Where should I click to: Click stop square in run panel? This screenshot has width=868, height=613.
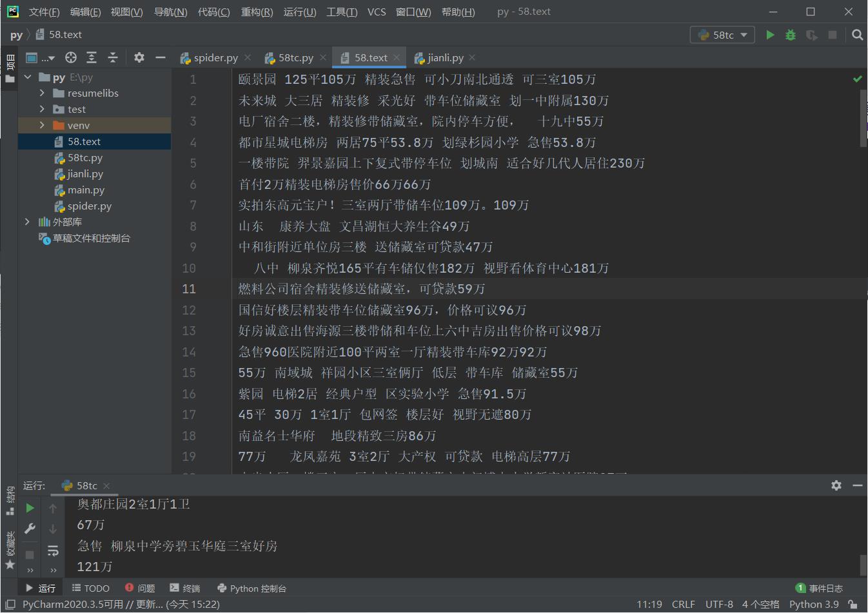[30, 554]
